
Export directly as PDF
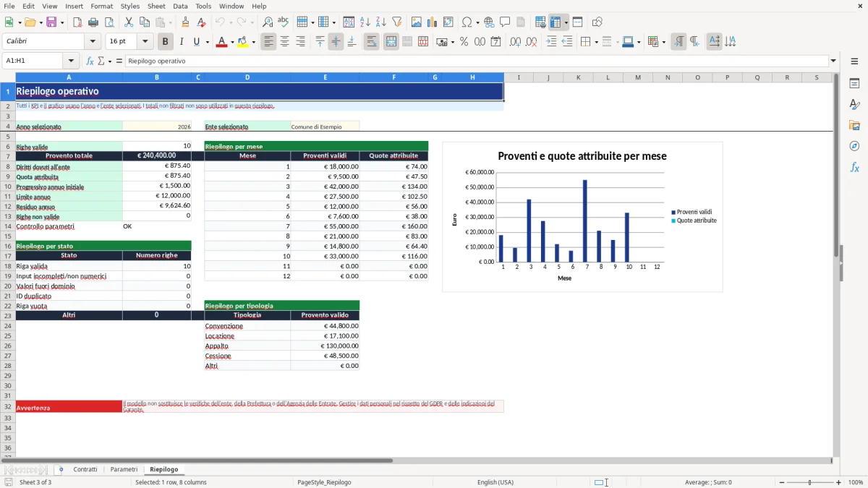tap(77, 22)
